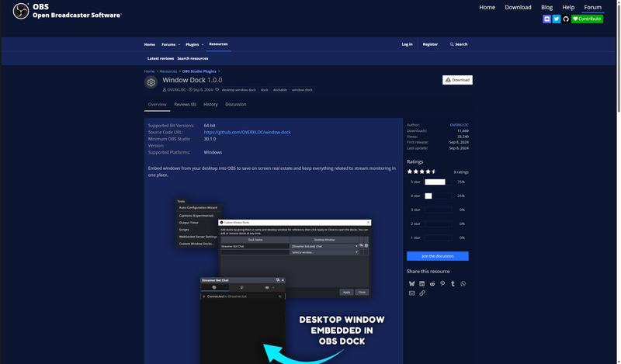Open the Discord icon link in header
The image size is (621, 364).
[546, 19]
